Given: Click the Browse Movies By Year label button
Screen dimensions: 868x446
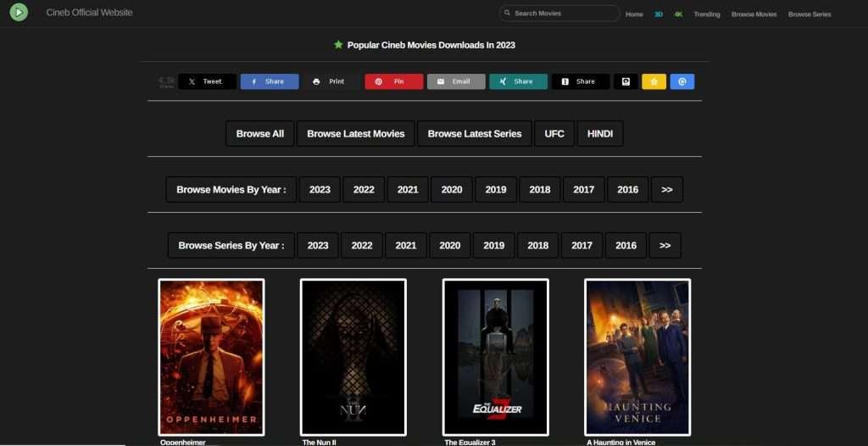Looking at the screenshot, I should pos(231,189).
